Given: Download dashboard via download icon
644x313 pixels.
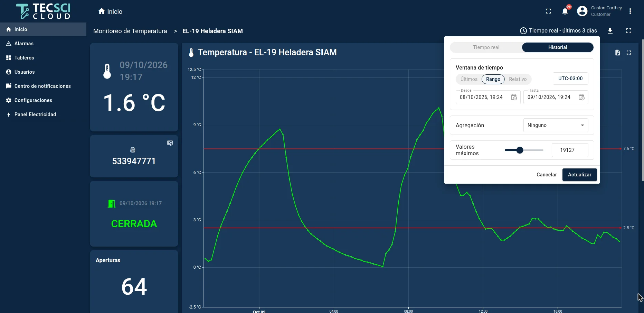Looking at the screenshot, I should [610, 31].
